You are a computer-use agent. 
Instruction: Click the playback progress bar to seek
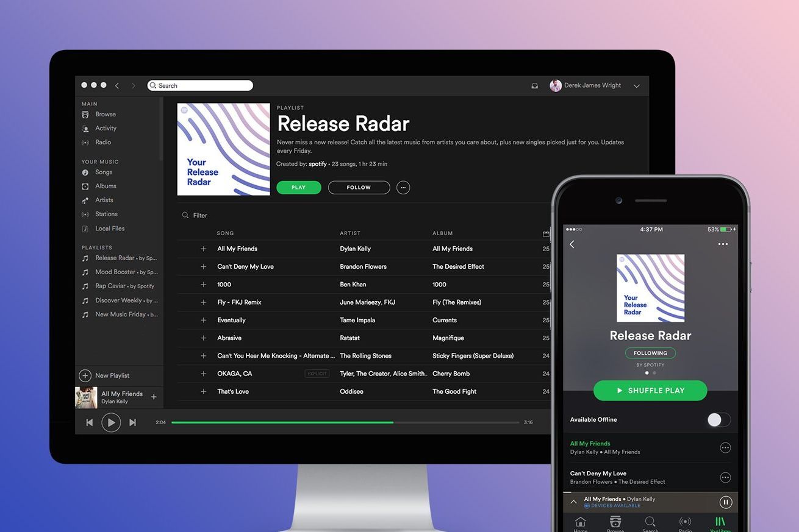point(345,422)
